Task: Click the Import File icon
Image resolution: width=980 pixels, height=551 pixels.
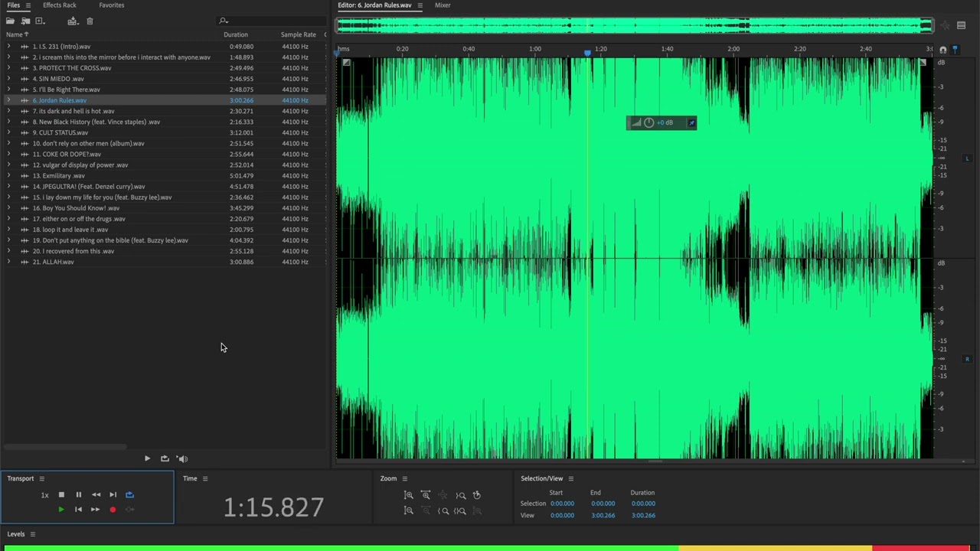Action: pos(25,21)
